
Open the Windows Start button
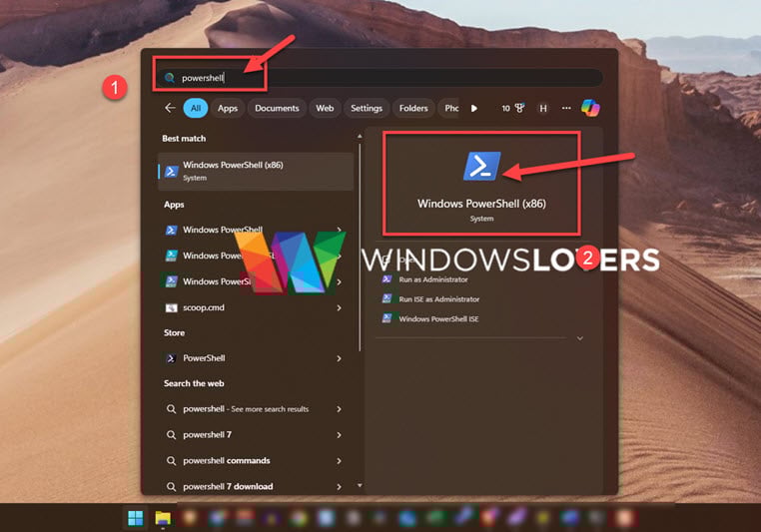[136, 518]
